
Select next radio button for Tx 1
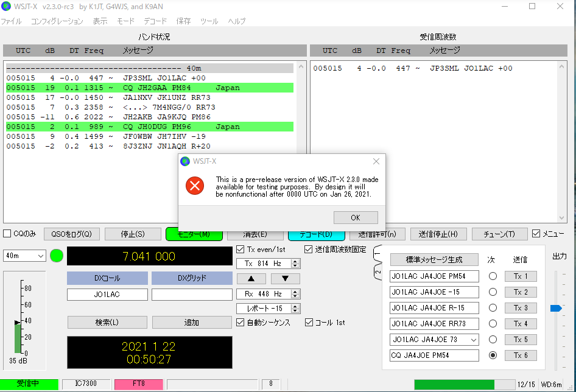(x=493, y=276)
